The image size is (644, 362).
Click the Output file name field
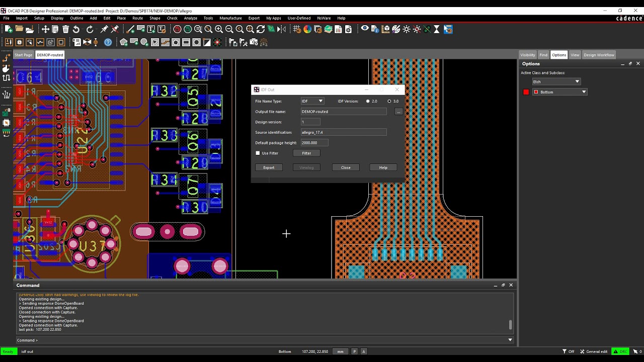[344, 112]
